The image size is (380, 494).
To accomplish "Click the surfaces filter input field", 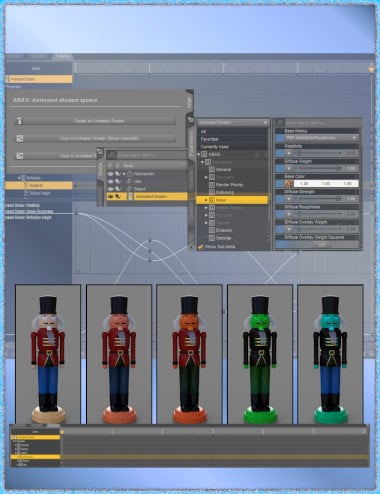I will pos(322,123).
